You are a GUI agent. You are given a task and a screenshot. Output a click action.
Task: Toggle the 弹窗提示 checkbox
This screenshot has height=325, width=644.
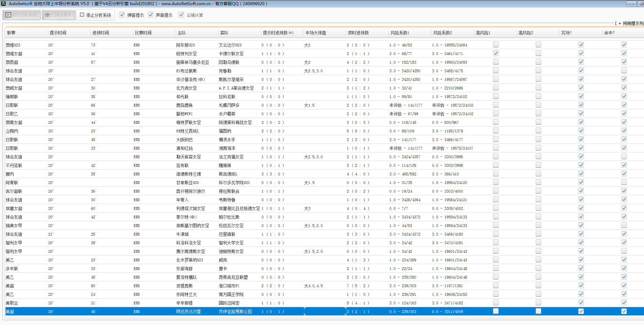point(122,15)
